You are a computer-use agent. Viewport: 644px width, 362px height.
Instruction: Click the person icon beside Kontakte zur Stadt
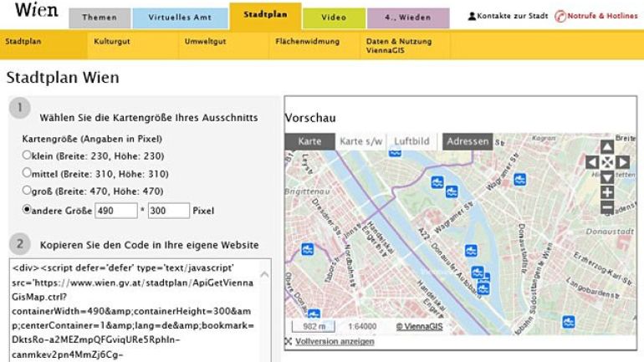[x=472, y=16]
